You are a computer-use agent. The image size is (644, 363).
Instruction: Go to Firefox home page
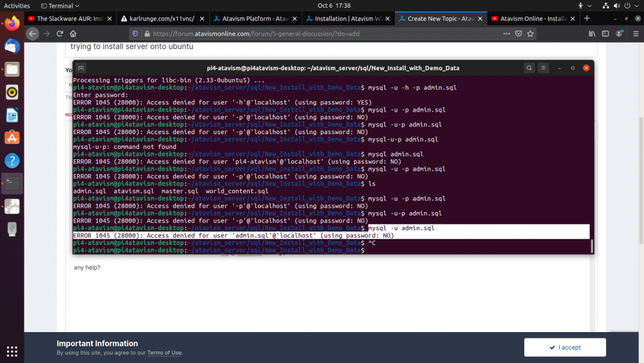click(x=73, y=34)
